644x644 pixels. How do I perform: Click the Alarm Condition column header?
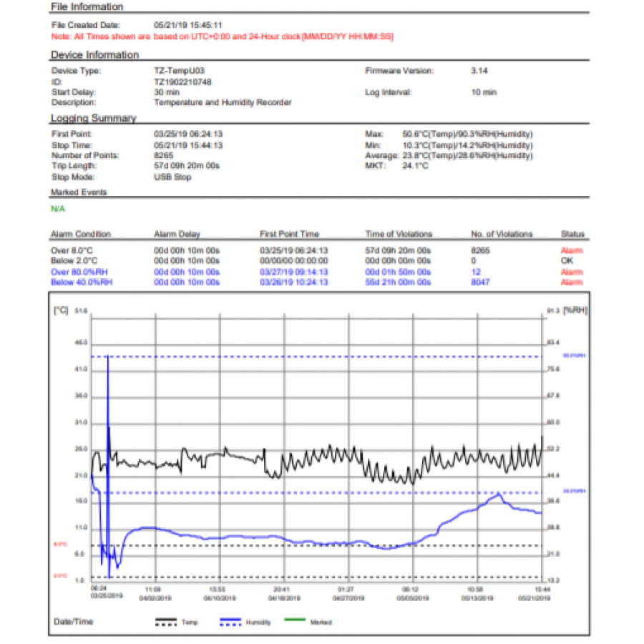(x=80, y=234)
